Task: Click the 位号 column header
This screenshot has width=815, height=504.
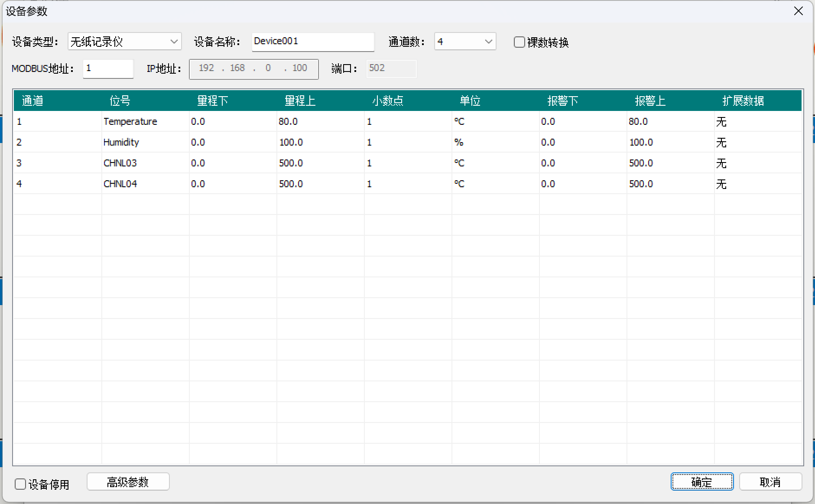Action: [x=120, y=101]
